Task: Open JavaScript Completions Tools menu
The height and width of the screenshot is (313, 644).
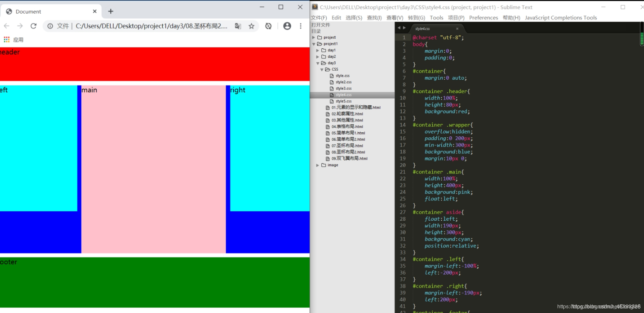Action: click(561, 17)
